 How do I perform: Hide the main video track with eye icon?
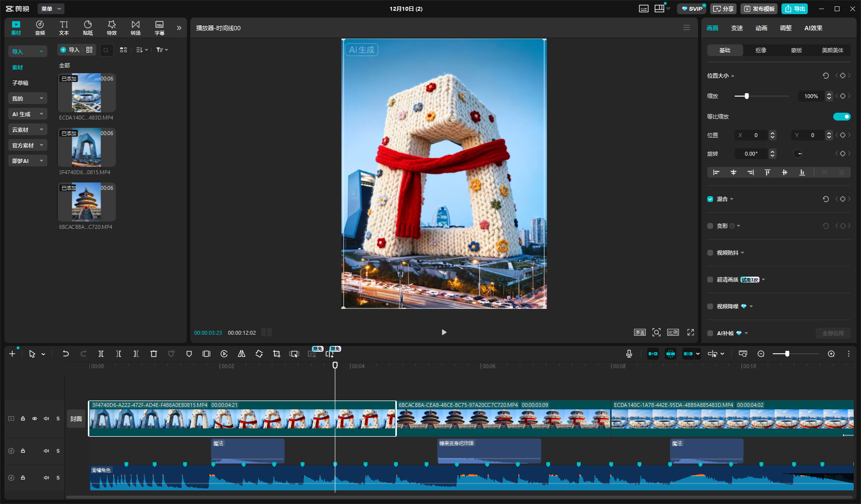pos(35,419)
